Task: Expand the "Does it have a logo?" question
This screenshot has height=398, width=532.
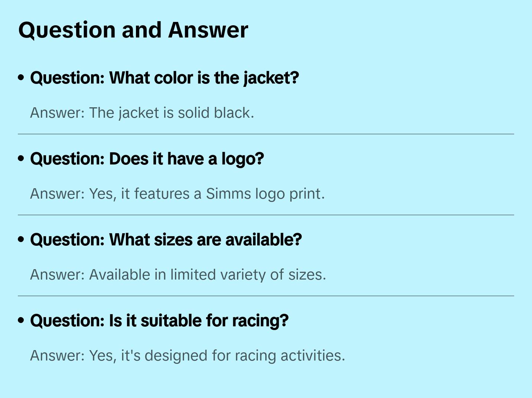Action: tap(147, 159)
